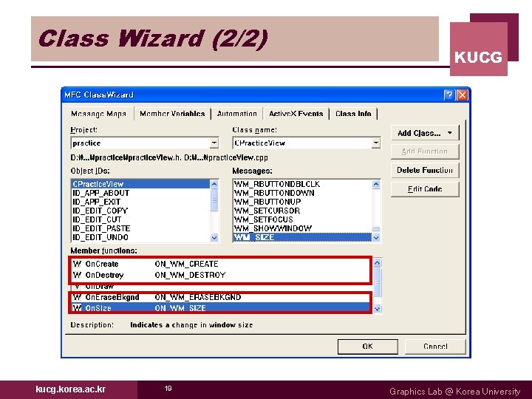532x399 pixels.
Task: Open the ActiveX Events tab
Action: click(296, 114)
